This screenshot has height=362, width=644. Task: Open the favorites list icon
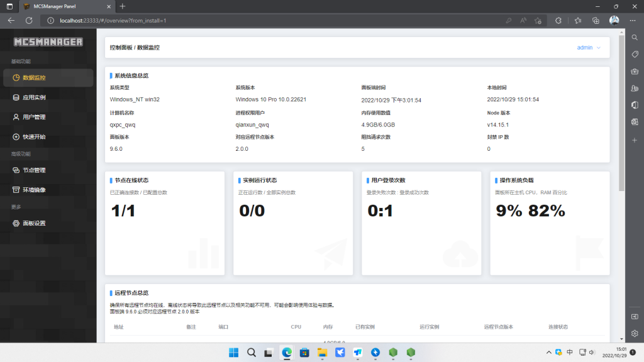[x=578, y=21]
